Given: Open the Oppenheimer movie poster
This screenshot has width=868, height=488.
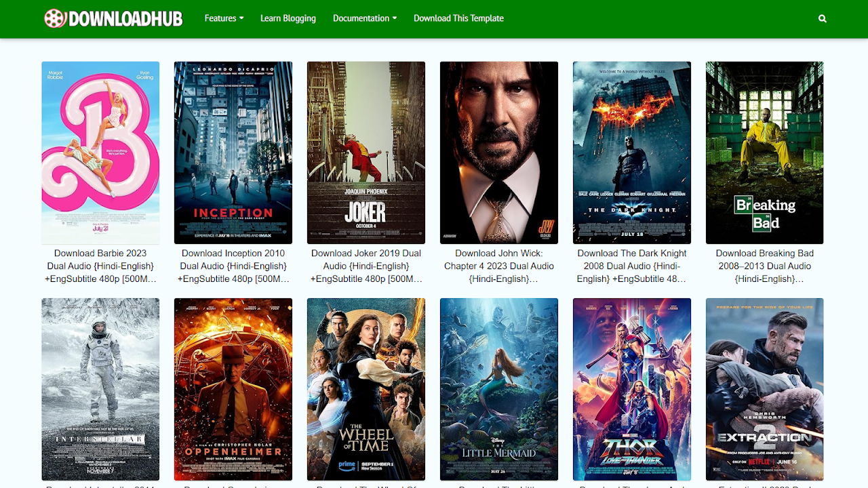Looking at the screenshot, I should [233, 389].
